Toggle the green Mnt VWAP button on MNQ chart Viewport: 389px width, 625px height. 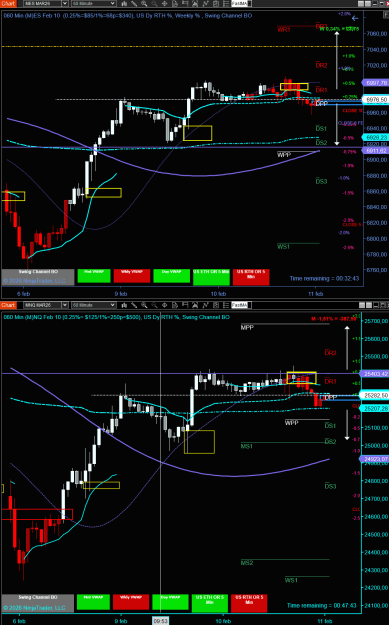[93, 602]
